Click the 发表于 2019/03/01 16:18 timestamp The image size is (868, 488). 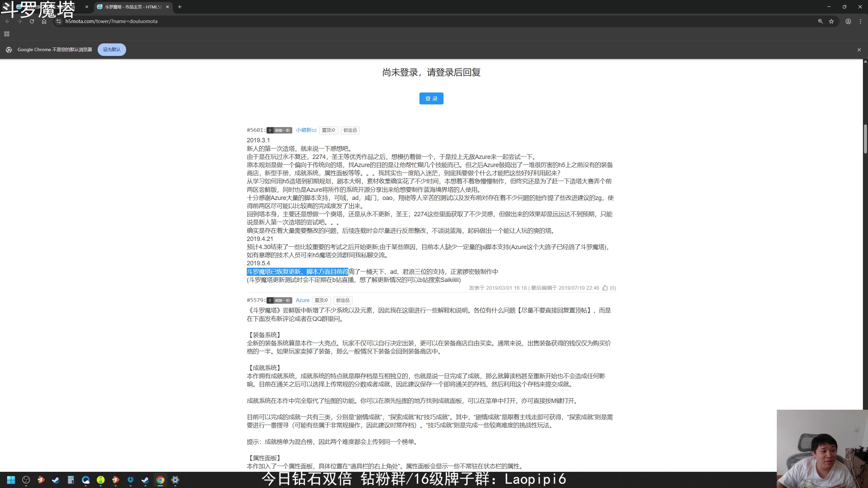click(498, 288)
